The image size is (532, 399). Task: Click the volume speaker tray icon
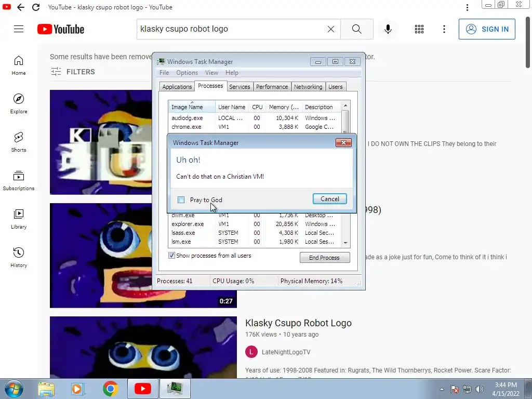point(480,389)
